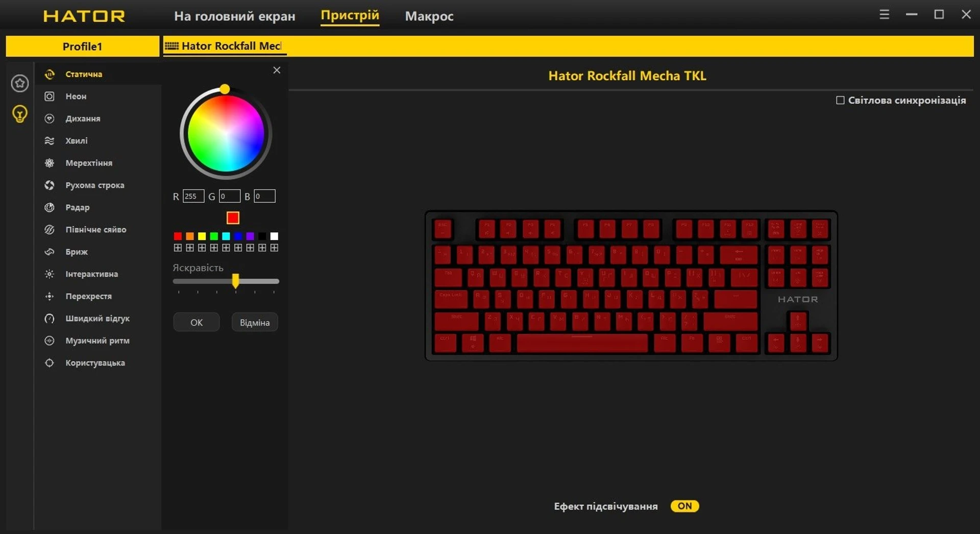Screen dimensions: 980x534
Task: Pick the purple preset color swatch
Action: [250, 236]
